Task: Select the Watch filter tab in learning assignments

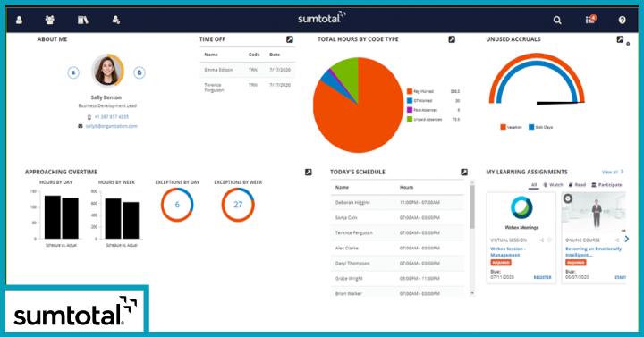Action: (x=553, y=185)
